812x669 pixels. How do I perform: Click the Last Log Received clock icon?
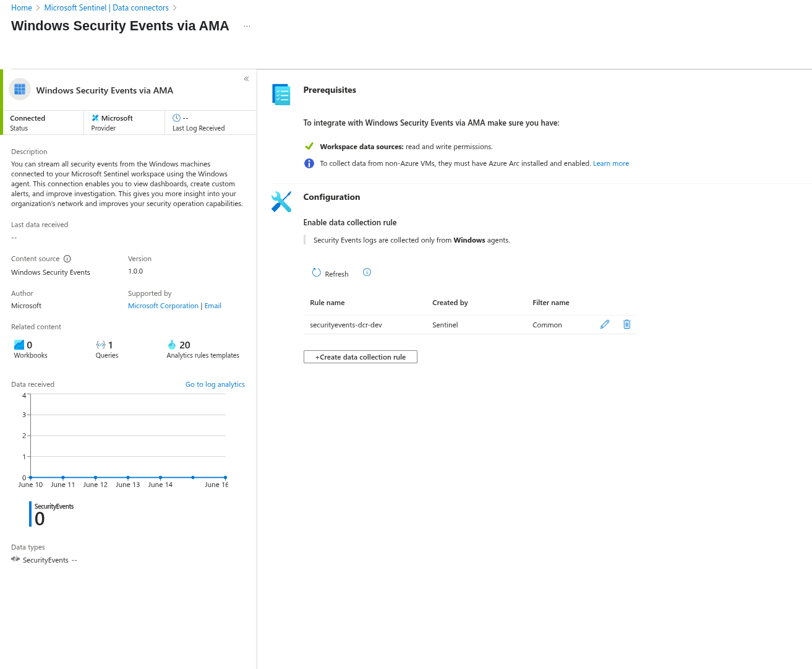(176, 118)
